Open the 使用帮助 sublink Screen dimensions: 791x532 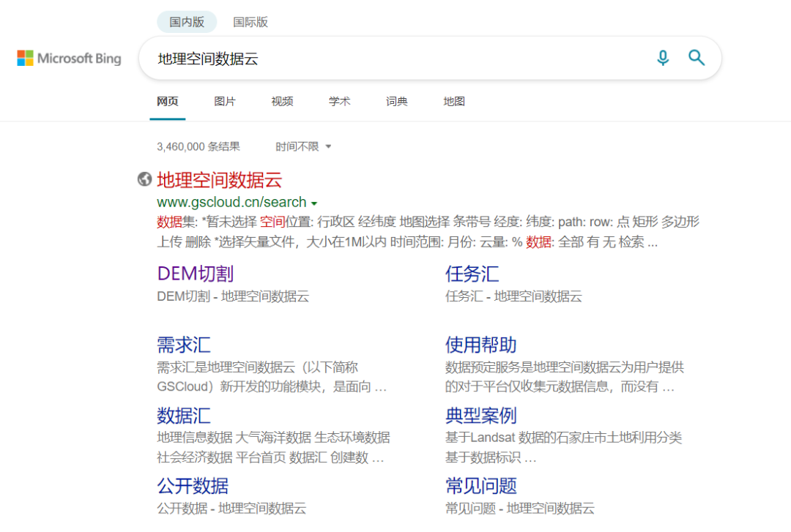(x=480, y=345)
